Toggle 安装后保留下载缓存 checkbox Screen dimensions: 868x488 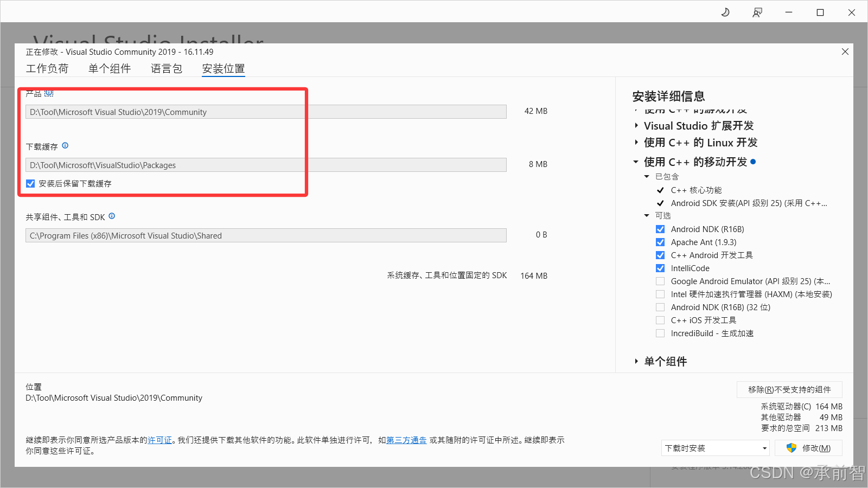(30, 183)
